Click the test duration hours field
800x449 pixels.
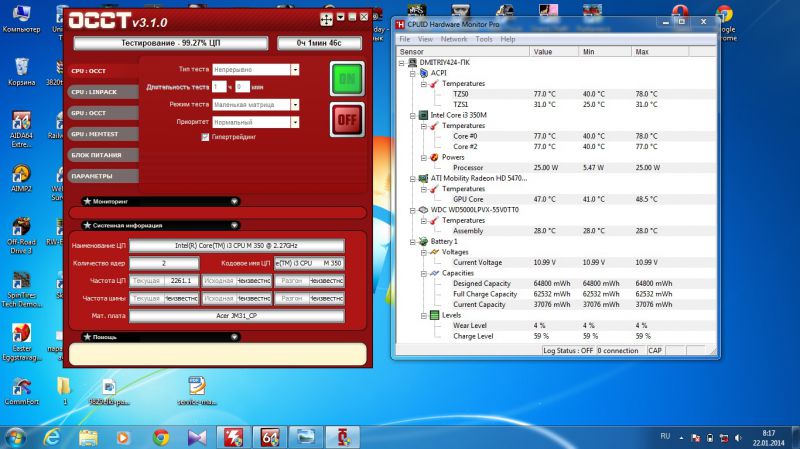[219, 87]
